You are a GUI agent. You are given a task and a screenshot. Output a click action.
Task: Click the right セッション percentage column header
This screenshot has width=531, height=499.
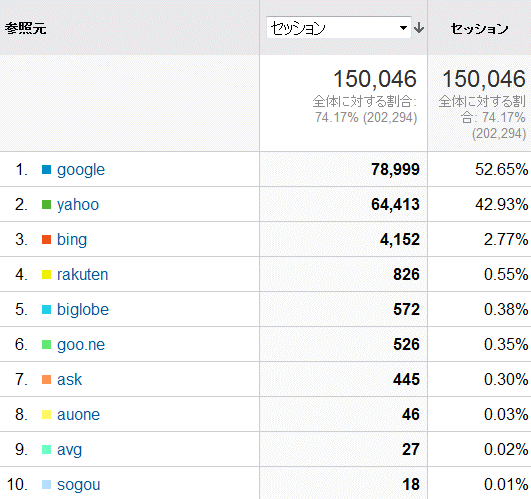(x=479, y=29)
